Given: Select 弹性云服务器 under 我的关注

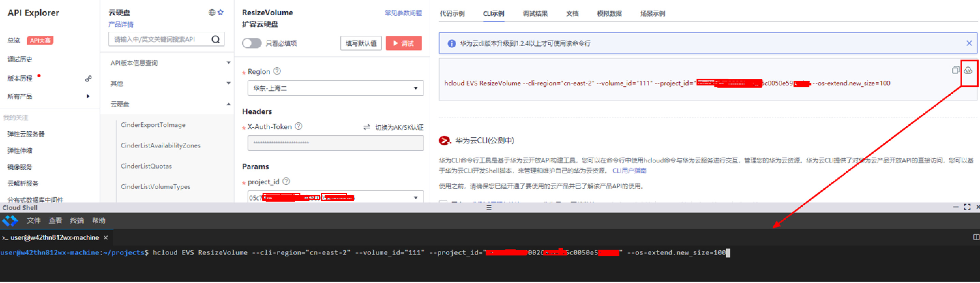Looking at the screenshot, I should tap(26, 134).
